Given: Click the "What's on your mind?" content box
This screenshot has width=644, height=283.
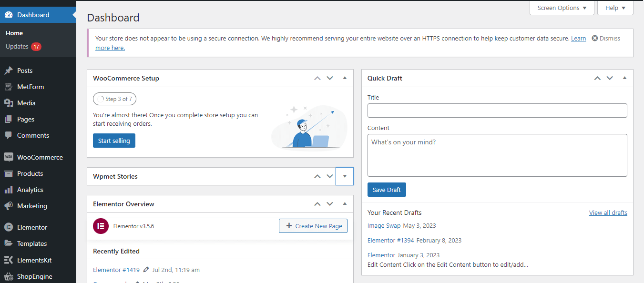Looking at the screenshot, I should tap(497, 155).
